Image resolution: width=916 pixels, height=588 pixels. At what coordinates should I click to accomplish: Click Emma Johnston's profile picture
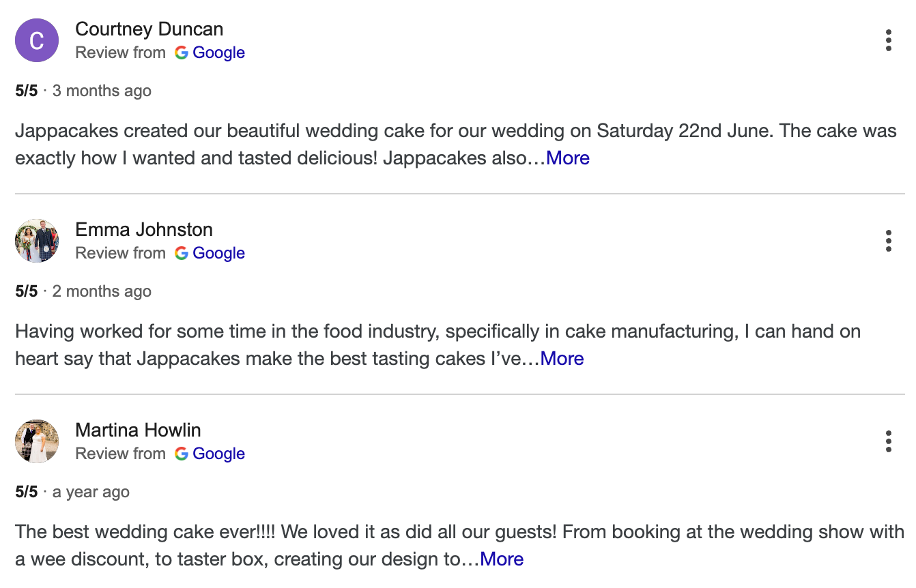(x=36, y=241)
